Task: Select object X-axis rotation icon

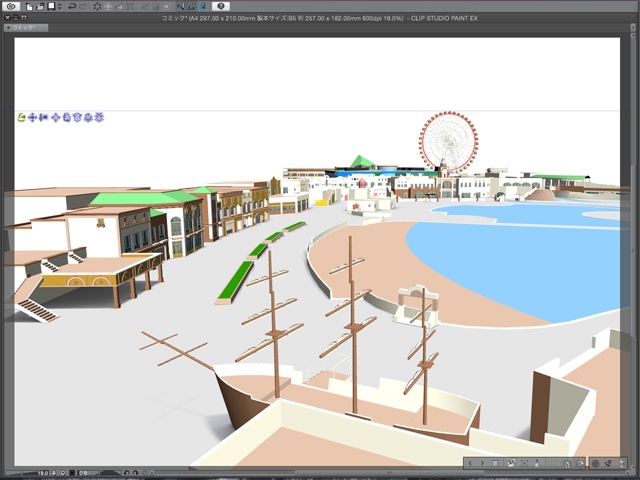Action: click(77, 118)
